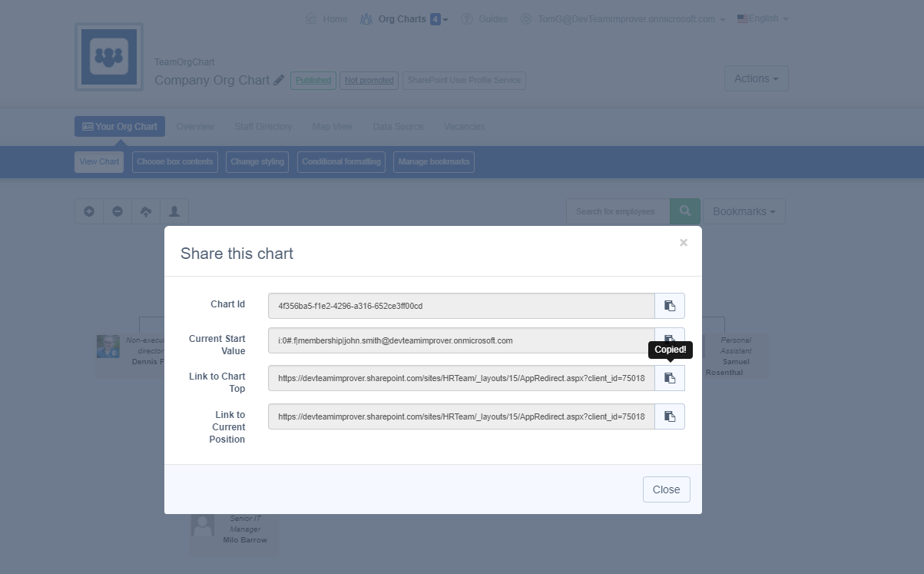Click the zoom in plus icon
This screenshot has height=574, width=924.
click(89, 211)
